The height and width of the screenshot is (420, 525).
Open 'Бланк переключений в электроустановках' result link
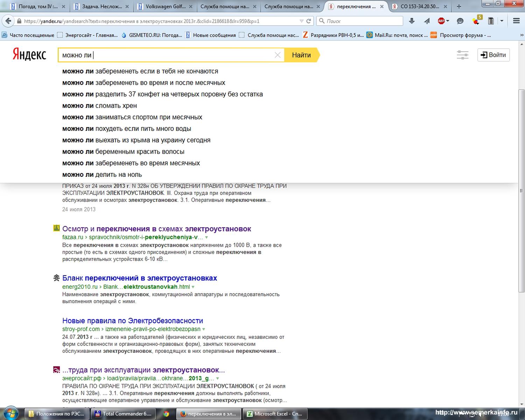pyautogui.click(x=139, y=278)
